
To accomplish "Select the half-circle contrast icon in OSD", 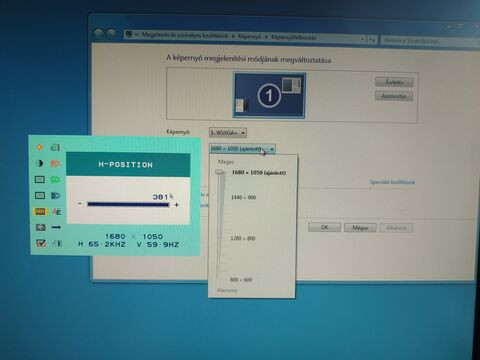I will point(39,163).
